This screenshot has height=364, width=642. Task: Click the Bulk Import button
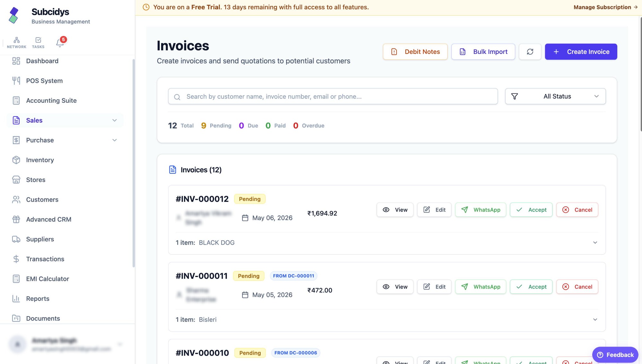tap(483, 52)
